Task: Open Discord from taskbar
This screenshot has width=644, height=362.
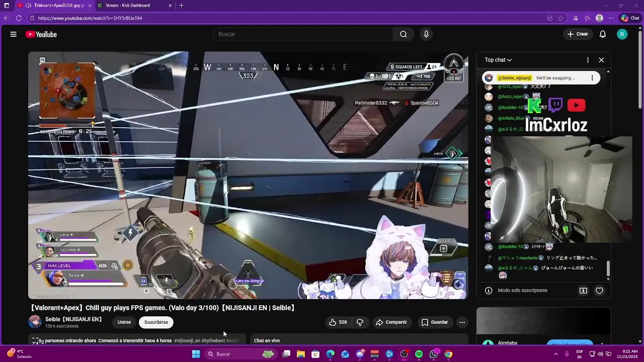Action: (360, 354)
